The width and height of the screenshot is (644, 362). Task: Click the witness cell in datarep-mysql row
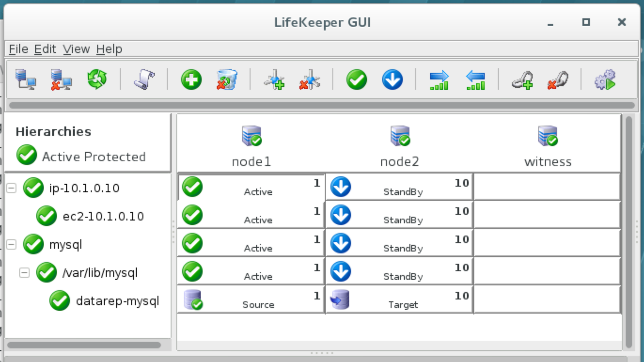[x=548, y=299]
